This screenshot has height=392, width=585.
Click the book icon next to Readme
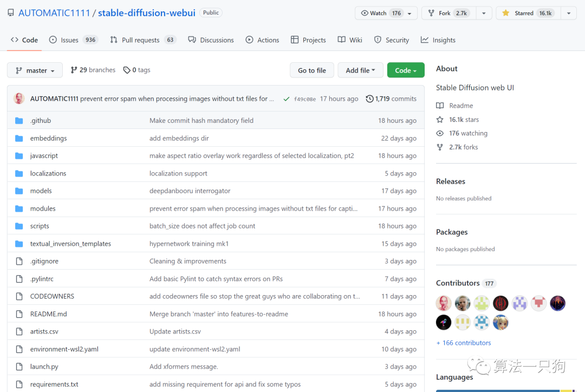pyautogui.click(x=440, y=106)
